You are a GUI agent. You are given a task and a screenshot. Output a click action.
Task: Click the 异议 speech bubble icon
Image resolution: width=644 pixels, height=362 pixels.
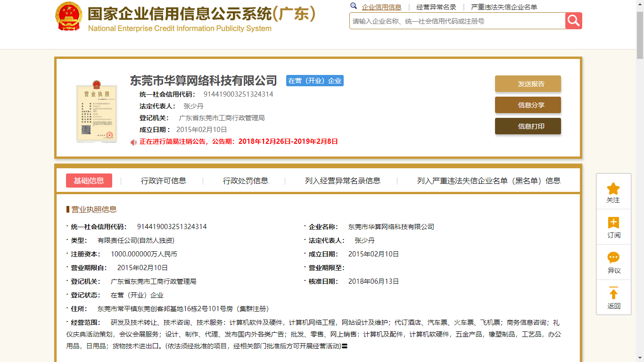613,258
